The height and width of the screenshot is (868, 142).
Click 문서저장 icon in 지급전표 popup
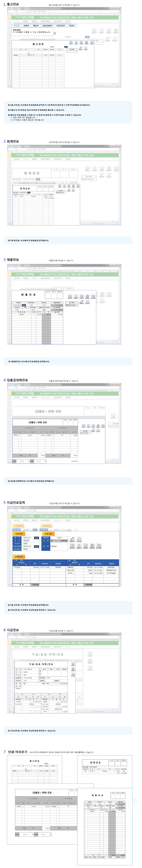click(x=73, y=674)
